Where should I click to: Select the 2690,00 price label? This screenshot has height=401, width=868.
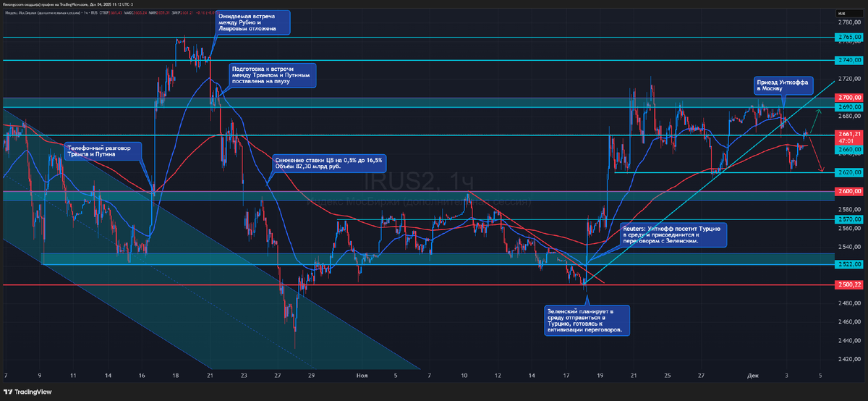[849, 106]
